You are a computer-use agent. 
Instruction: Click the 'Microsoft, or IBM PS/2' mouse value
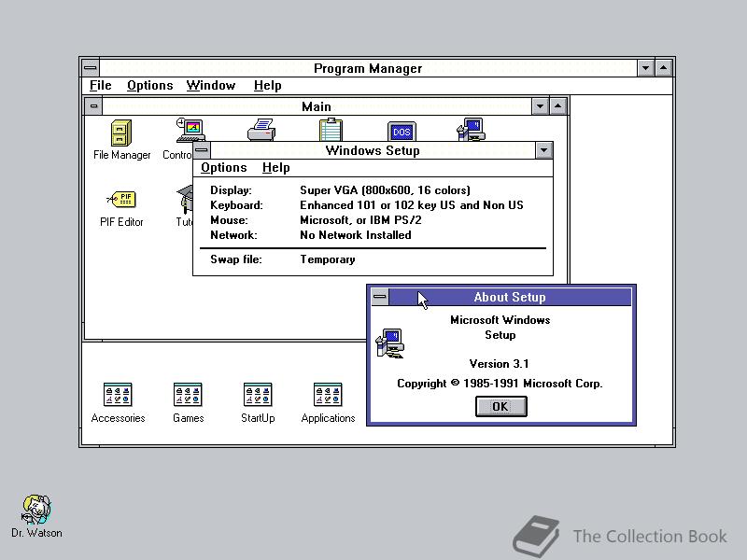point(360,220)
